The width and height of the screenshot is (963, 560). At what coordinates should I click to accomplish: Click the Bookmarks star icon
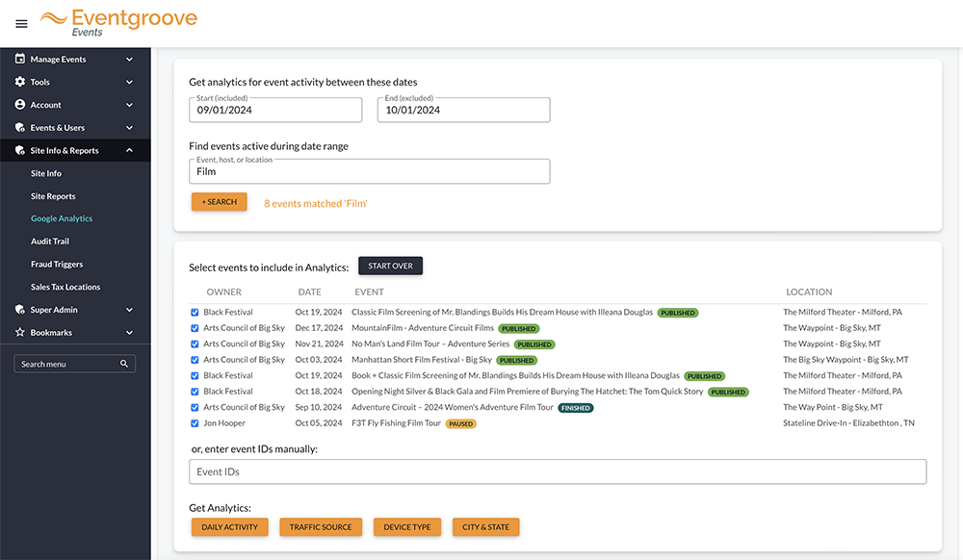point(20,333)
